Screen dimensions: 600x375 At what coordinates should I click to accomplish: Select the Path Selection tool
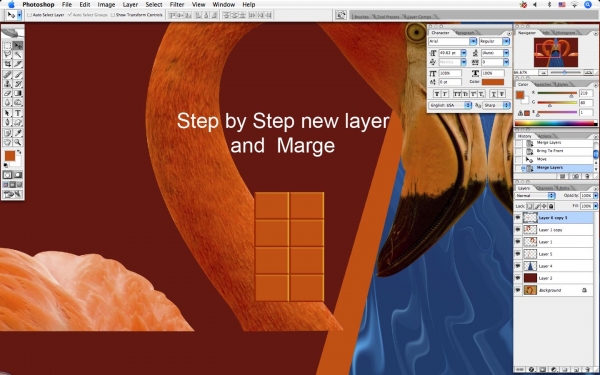[x=7, y=113]
